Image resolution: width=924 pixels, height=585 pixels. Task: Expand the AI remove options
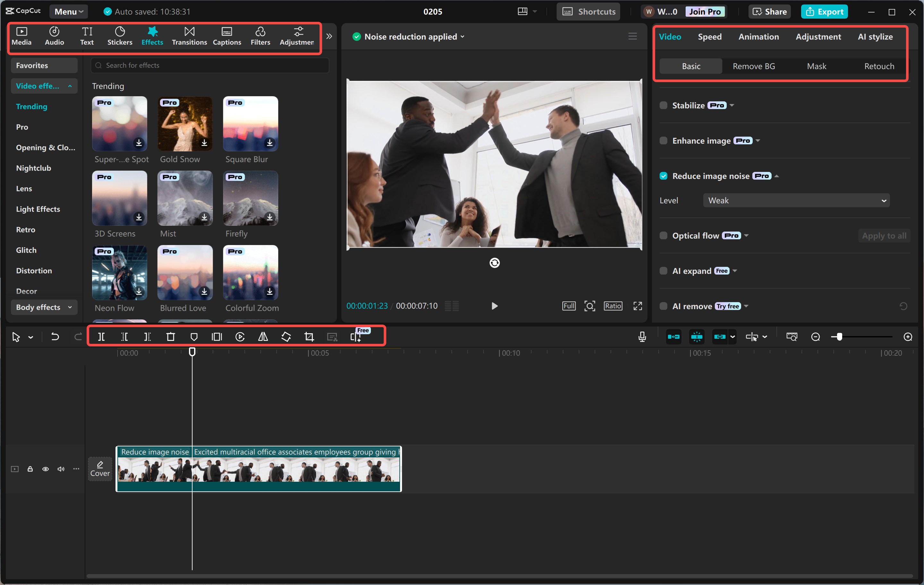pos(746,306)
